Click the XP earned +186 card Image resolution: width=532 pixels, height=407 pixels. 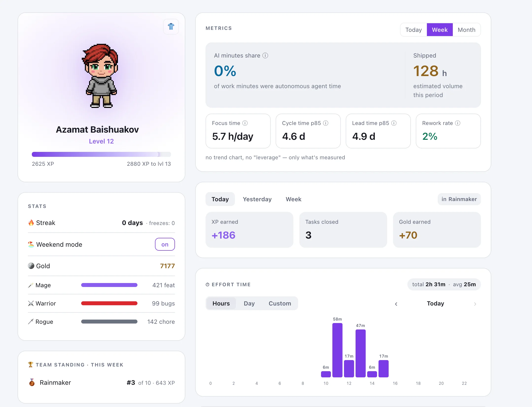coord(249,230)
